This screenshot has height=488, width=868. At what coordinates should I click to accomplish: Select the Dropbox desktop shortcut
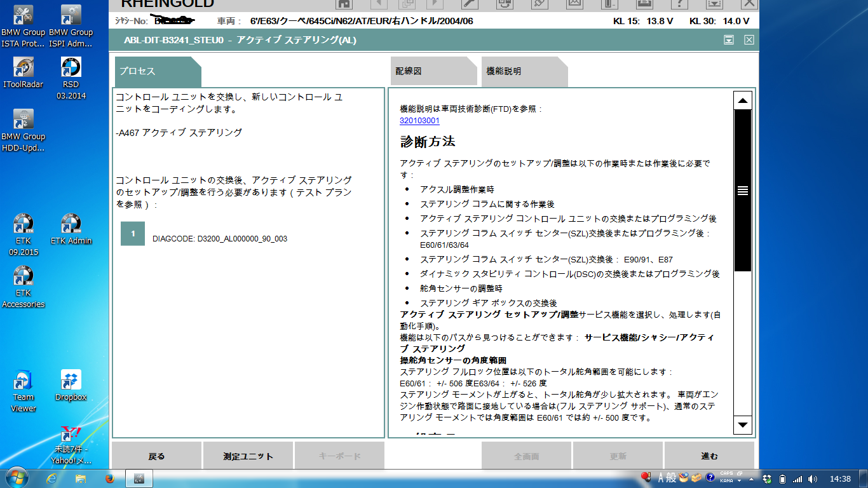click(x=71, y=385)
